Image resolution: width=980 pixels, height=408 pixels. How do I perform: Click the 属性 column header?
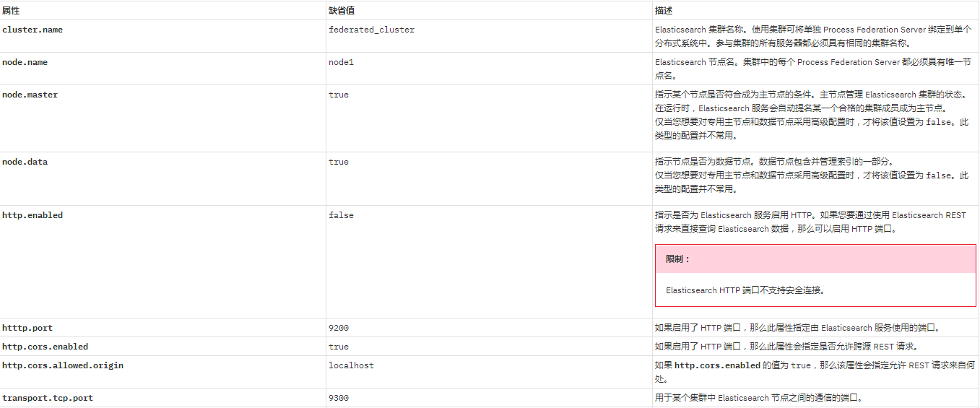point(11,11)
